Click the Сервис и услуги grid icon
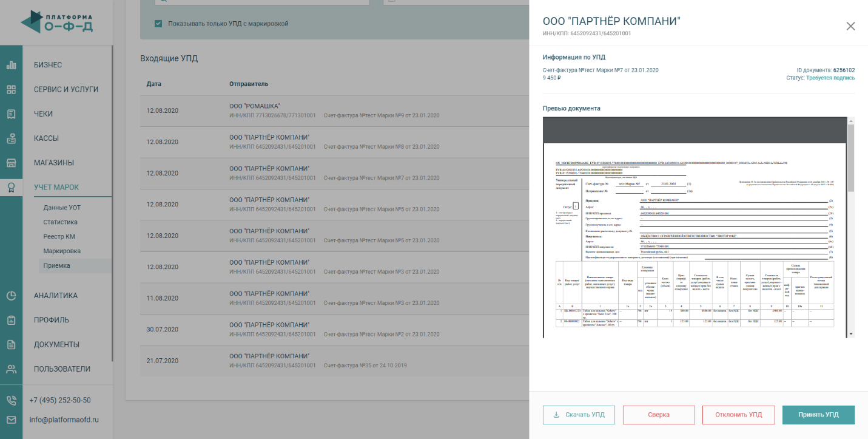This screenshot has width=868, height=439. pos(11,89)
